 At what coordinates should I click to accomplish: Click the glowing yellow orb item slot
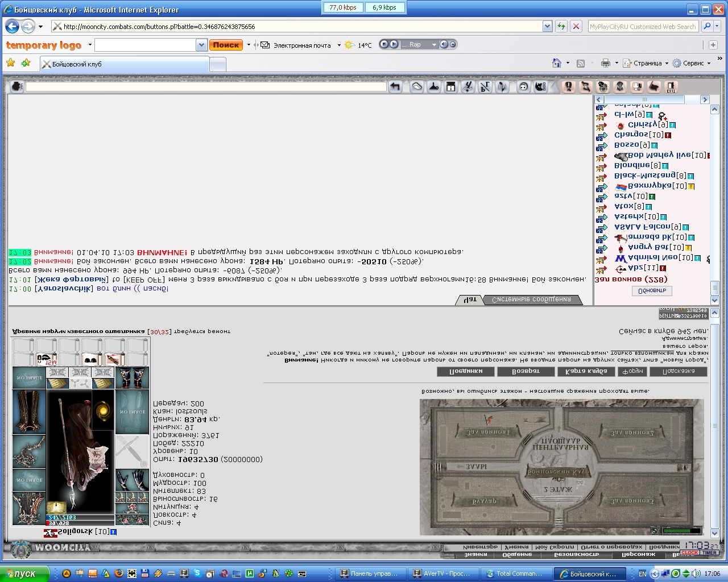click(103, 409)
